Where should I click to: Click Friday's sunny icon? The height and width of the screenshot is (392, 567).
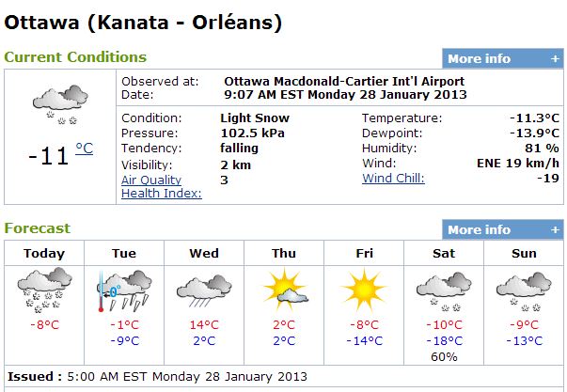[364, 290]
